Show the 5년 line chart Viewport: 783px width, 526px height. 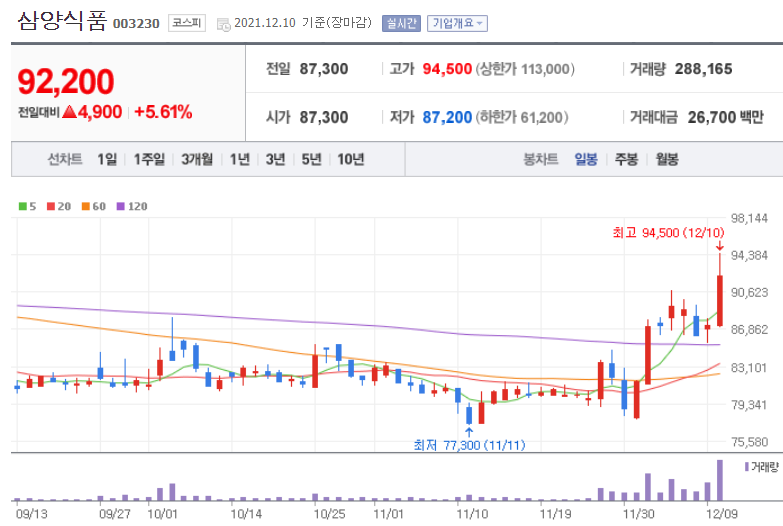(x=311, y=159)
